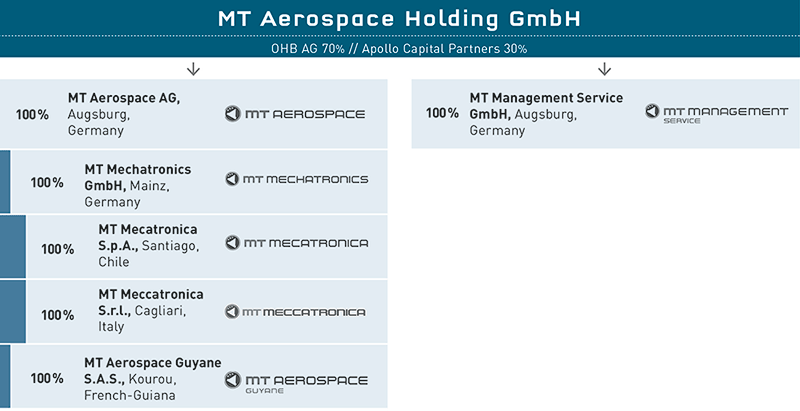Screen dimensions: 800x411
Task: Click 100% beside MT Mechatronics GmbH
Action: 47,183
